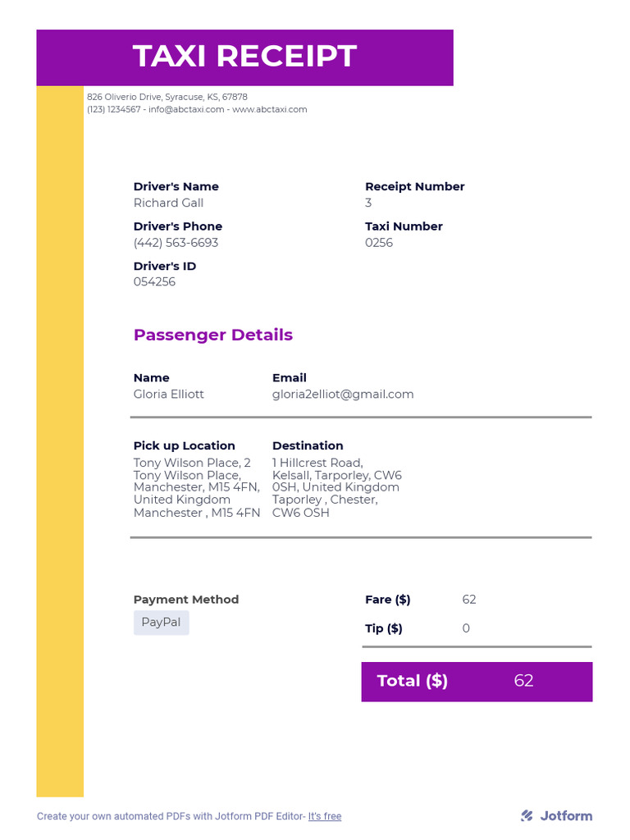The height and width of the screenshot is (840, 630).
Task: Click the info@abctaxi.com email address
Action: point(186,109)
